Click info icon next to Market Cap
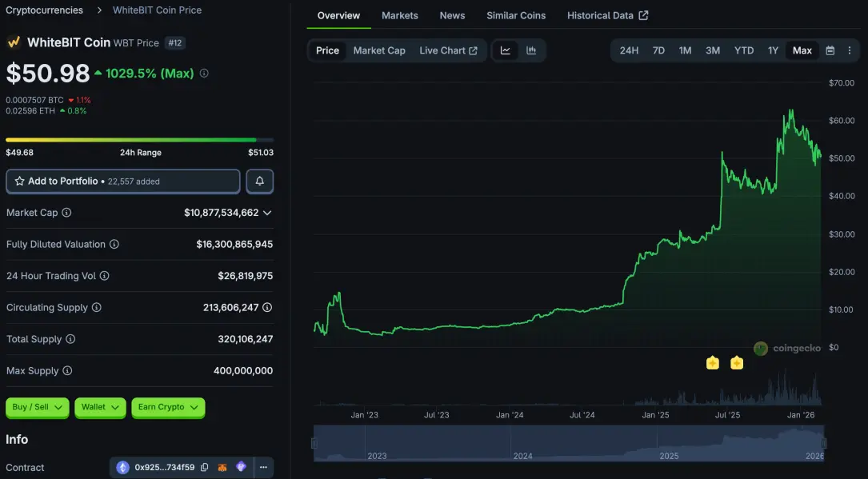This screenshot has width=868, height=479. [x=66, y=213]
